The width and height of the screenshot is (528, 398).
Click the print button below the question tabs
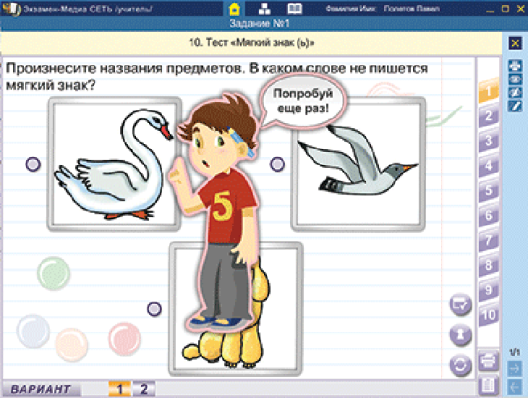[x=488, y=361]
